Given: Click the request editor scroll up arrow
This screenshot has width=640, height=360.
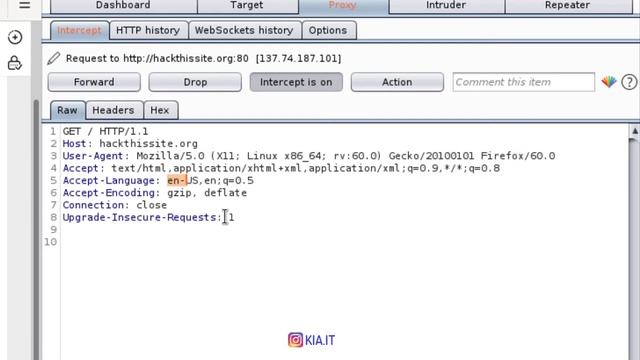Looking at the screenshot, I should pos(635,131).
